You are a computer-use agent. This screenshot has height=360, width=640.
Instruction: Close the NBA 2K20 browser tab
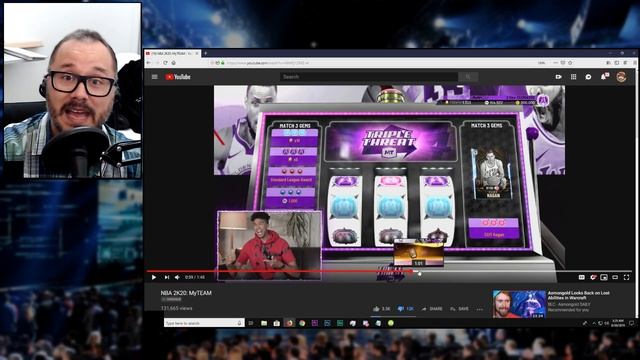[x=197, y=53]
